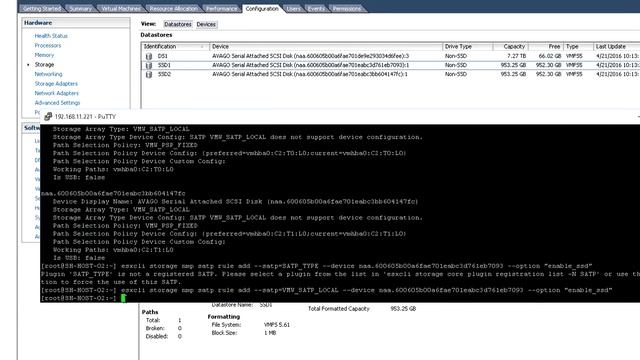Open Memory hardware settings

coord(44,55)
